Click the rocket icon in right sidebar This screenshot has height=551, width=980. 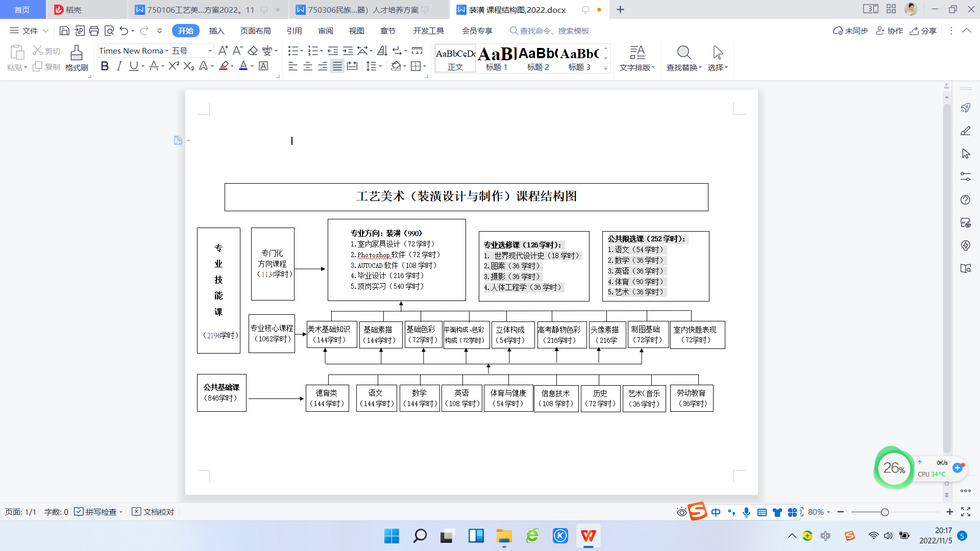[966, 108]
